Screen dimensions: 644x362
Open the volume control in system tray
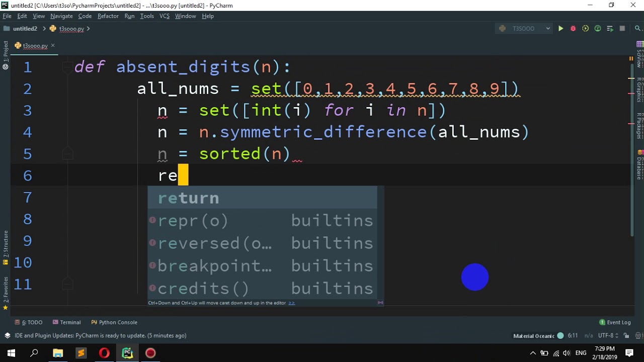pos(567,353)
